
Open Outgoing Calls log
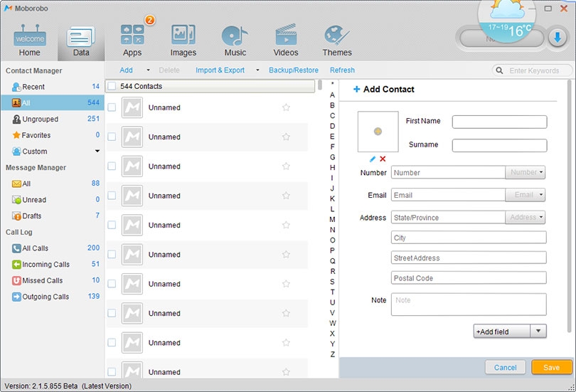click(x=53, y=297)
